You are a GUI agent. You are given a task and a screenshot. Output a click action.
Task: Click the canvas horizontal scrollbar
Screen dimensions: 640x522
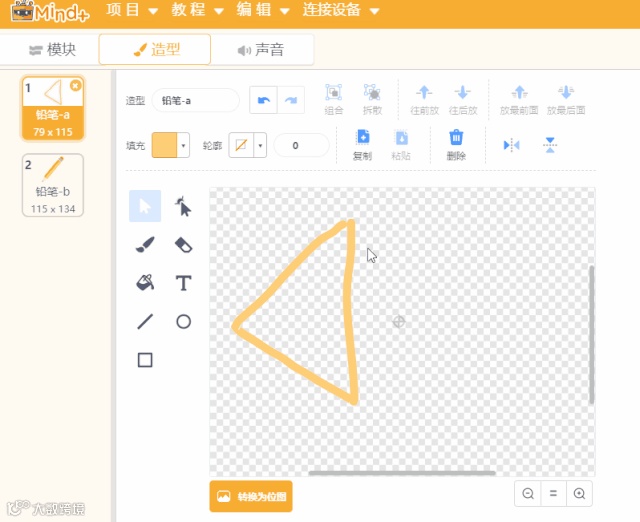pos(402,473)
